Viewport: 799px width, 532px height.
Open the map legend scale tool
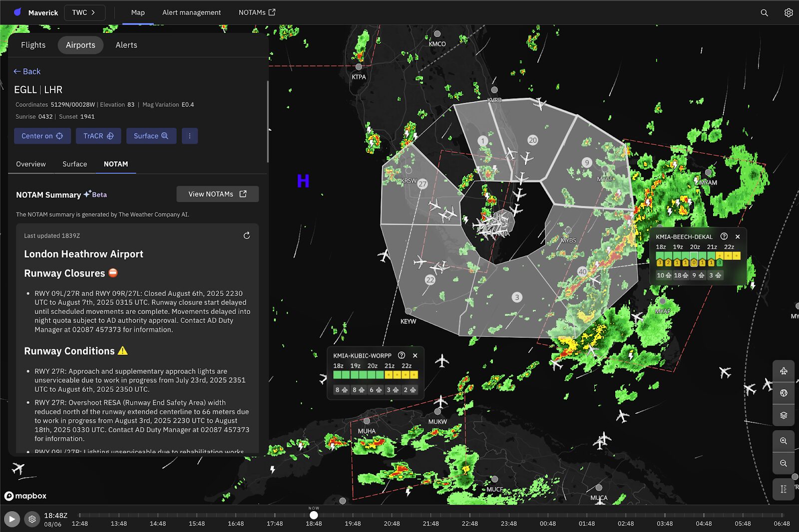784,489
